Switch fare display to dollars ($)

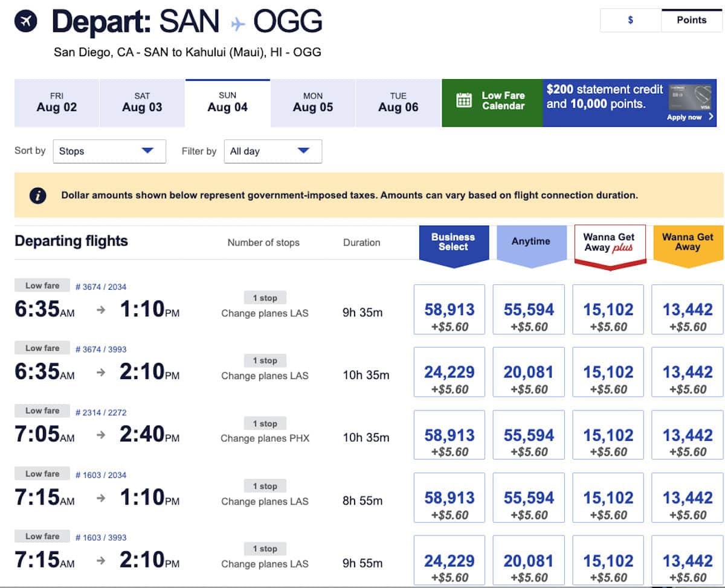click(x=630, y=20)
